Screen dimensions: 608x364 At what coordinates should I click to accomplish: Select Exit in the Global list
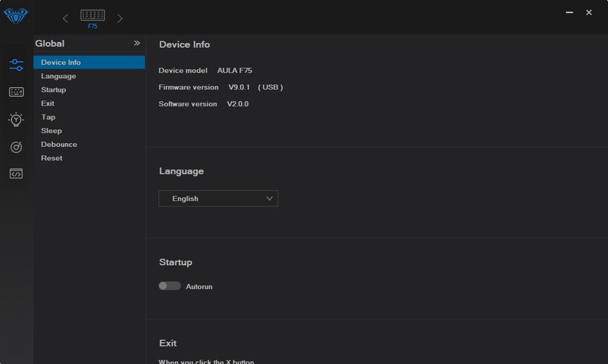[x=48, y=103]
